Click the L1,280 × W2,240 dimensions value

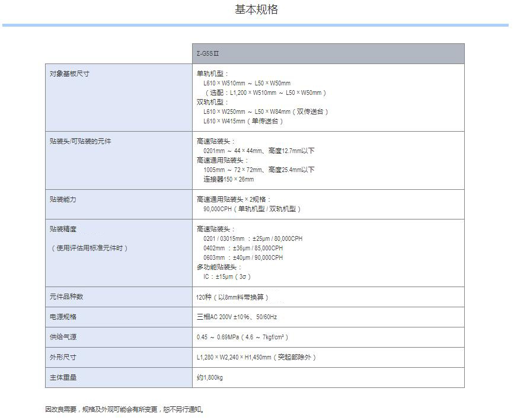[256, 357]
